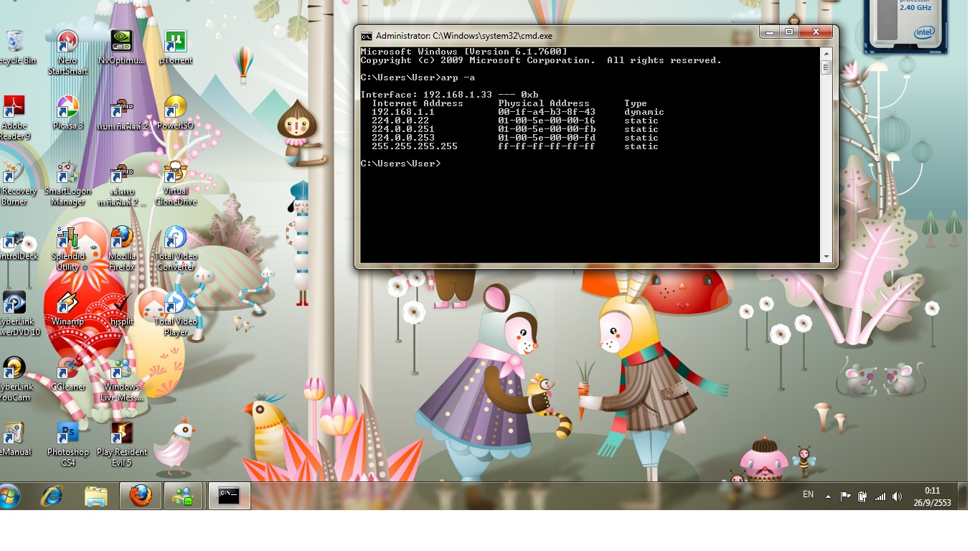Open the cmd.exe title bar system menu icon
This screenshot has height=551, width=980.
click(x=366, y=36)
